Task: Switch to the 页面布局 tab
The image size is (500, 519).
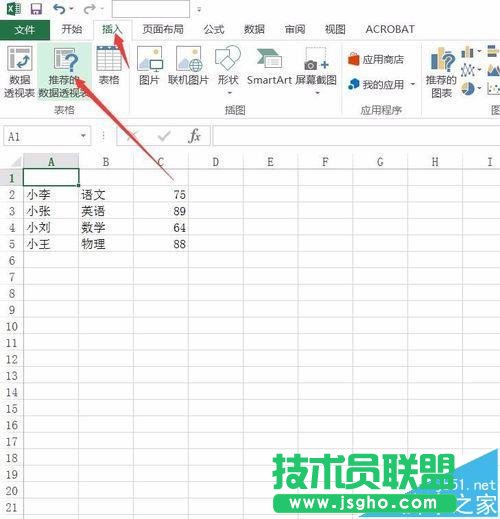Action: click(x=163, y=30)
